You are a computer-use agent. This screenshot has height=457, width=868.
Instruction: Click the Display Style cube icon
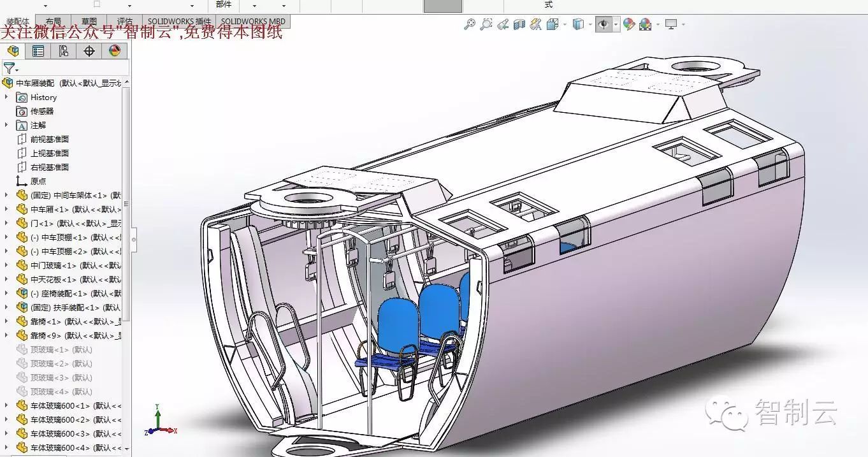tap(578, 24)
